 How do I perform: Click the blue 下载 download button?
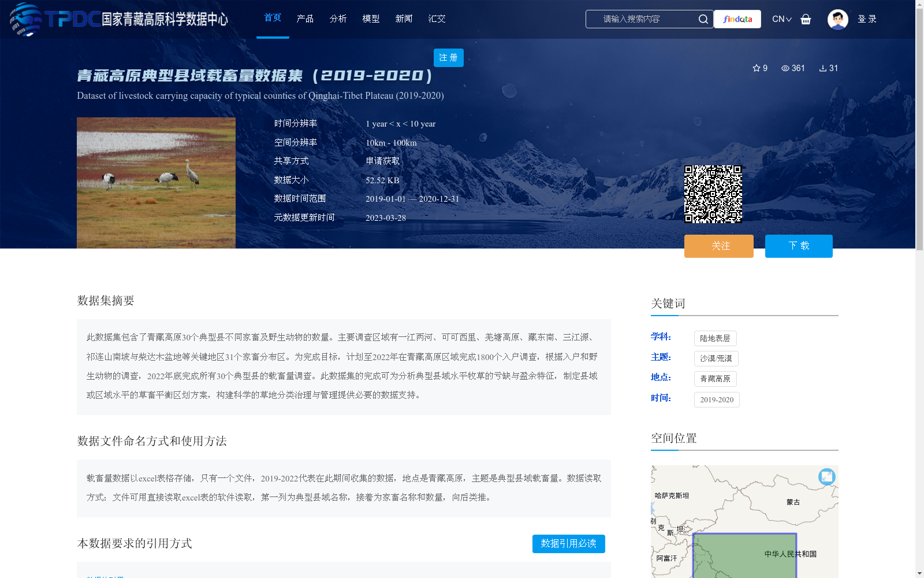(x=799, y=246)
